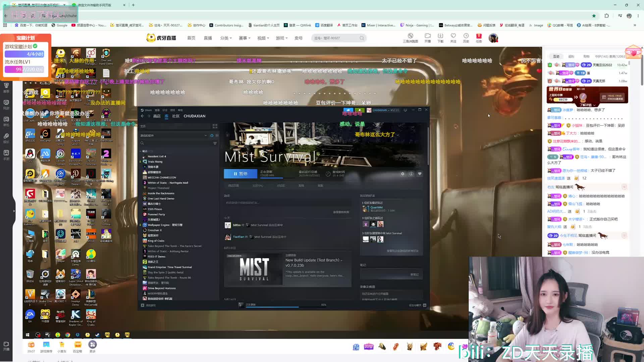Open the game info icon beside settings gear

(411, 174)
